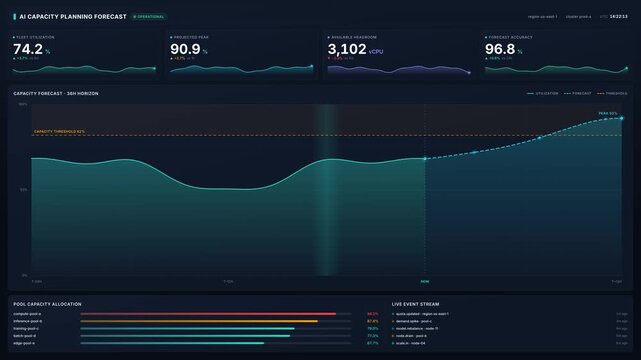Image resolution: width=641 pixels, height=360 pixels.
Task: Select the training-pool-c row label
Action: coord(26,329)
